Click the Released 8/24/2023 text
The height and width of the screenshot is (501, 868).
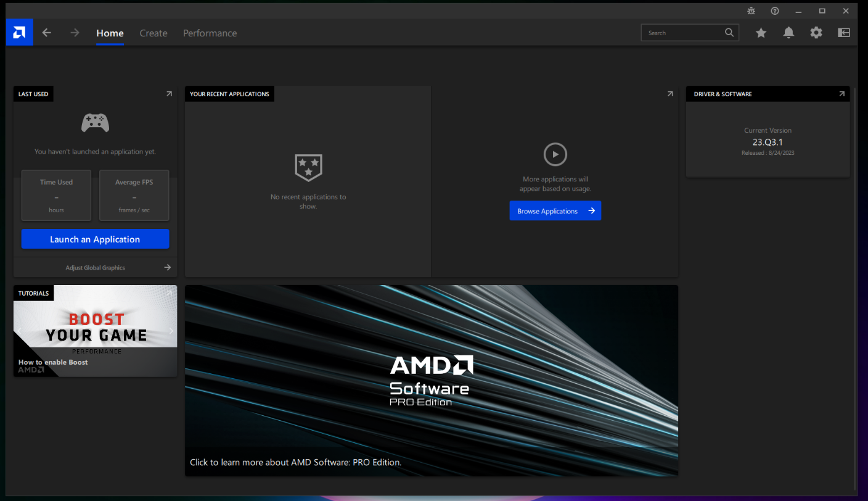(x=768, y=153)
